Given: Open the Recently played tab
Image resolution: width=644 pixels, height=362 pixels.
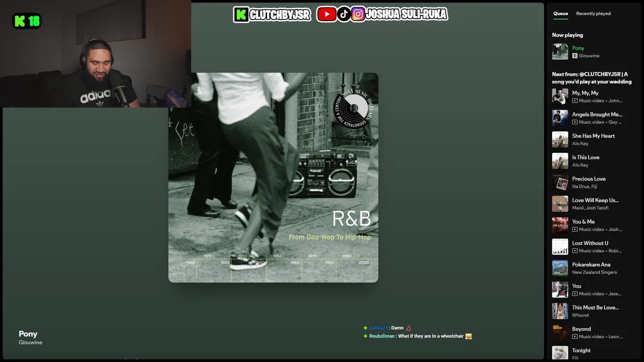Looking at the screenshot, I should [x=593, y=14].
